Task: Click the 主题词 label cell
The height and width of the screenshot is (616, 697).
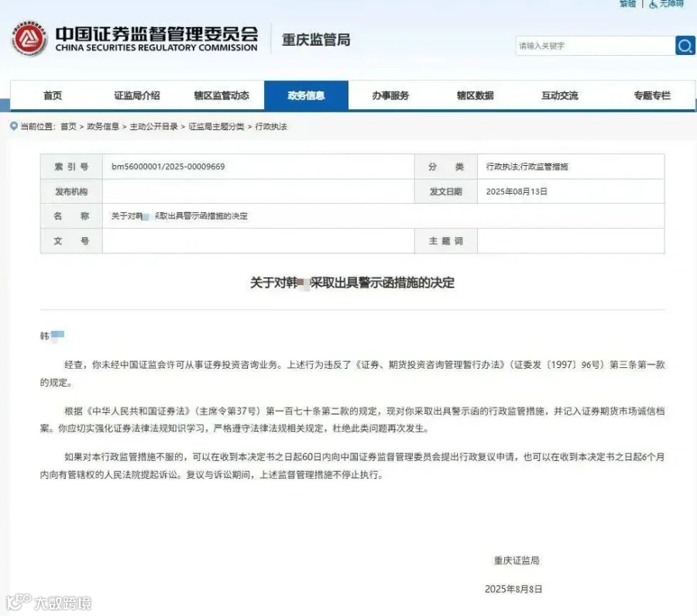Action: 446,241
